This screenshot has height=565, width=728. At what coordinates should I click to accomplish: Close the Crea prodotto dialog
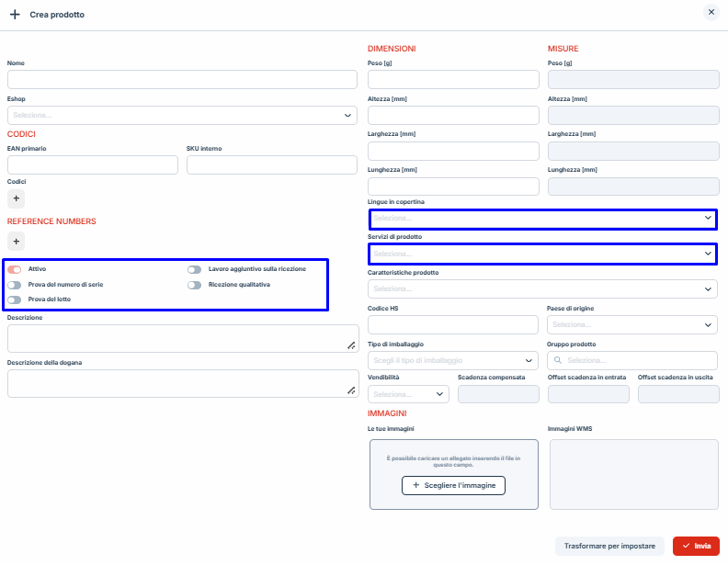click(x=711, y=13)
